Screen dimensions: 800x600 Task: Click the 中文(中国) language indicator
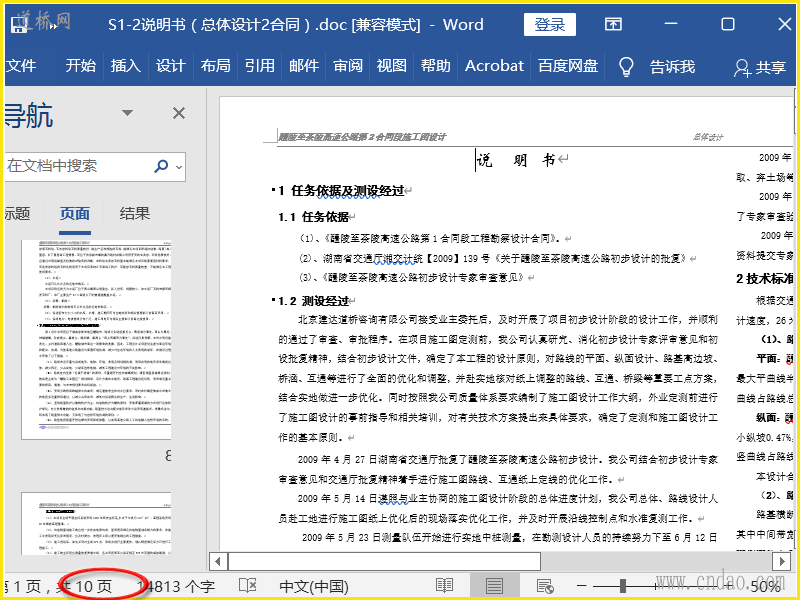[x=314, y=587]
